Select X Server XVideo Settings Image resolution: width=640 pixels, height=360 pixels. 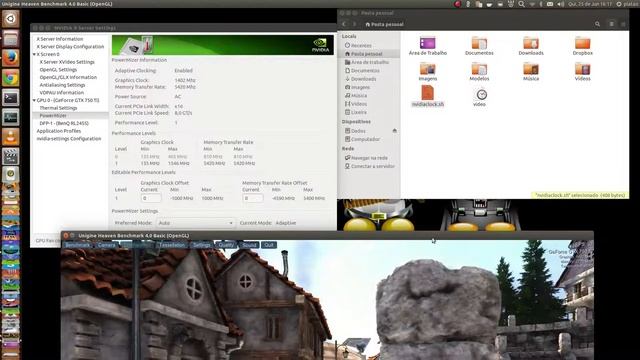[x=67, y=62]
